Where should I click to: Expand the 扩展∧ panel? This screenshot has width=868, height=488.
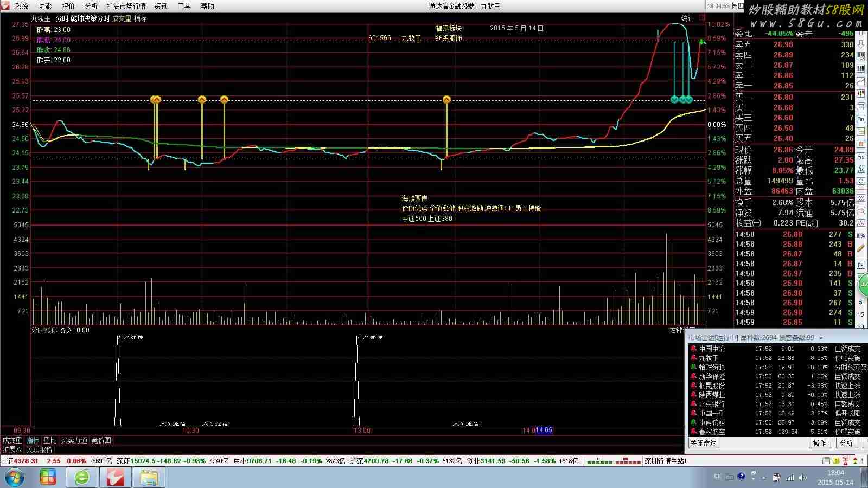12,450
